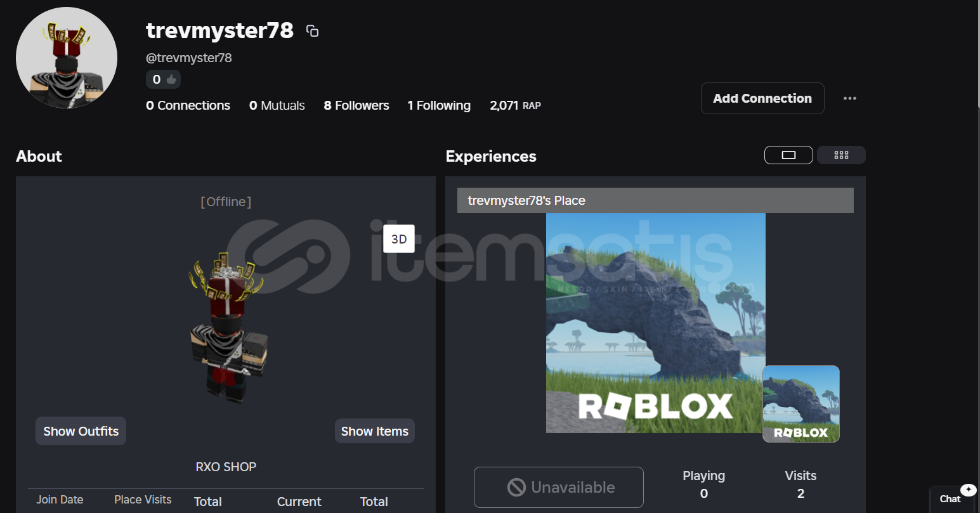This screenshot has height=513, width=980.
Task: Switch Experiences to slideshow view
Action: 788,155
